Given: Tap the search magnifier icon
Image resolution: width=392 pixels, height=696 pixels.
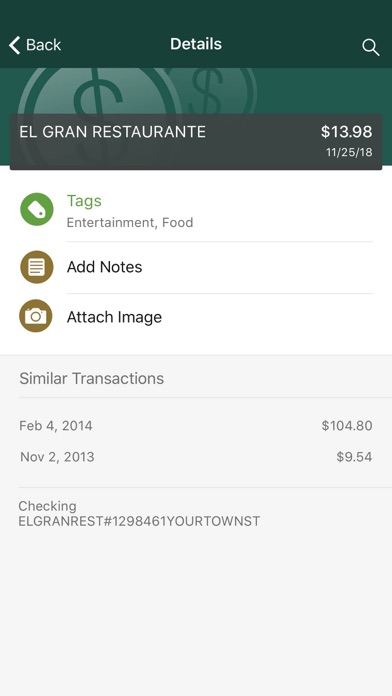Looking at the screenshot, I should click(370, 47).
